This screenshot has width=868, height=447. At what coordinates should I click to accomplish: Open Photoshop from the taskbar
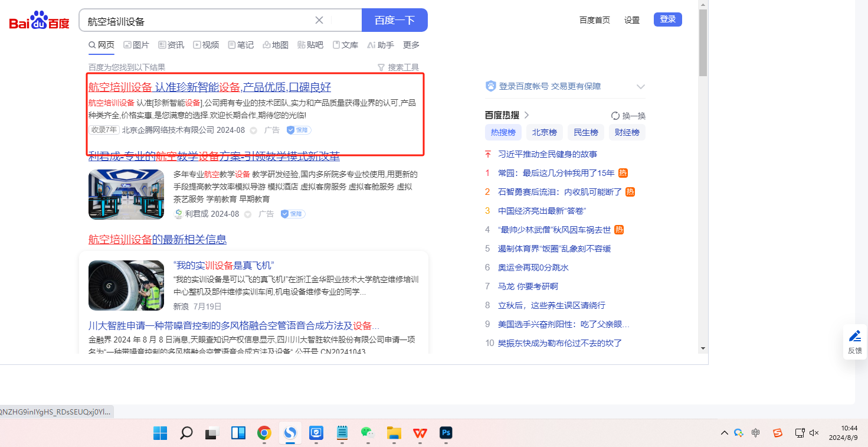[x=446, y=433]
